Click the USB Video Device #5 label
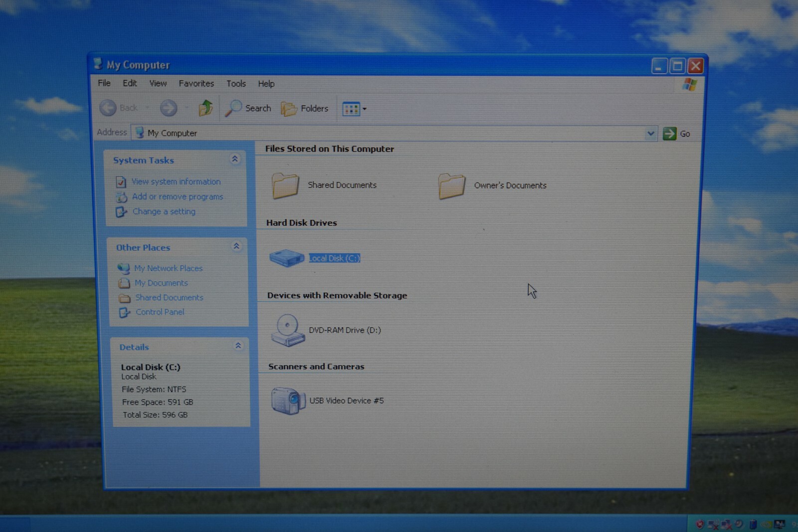The image size is (798, 532). (x=347, y=400)
